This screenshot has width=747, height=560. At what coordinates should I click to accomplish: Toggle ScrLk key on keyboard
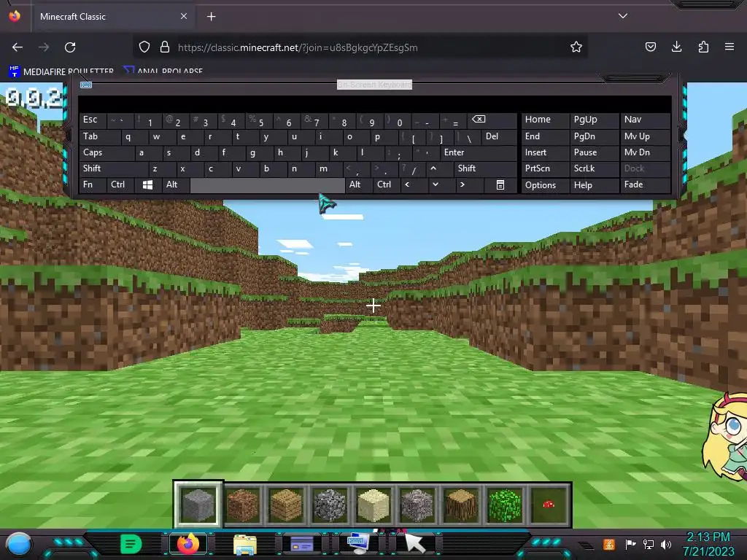(x=595, y=168)
